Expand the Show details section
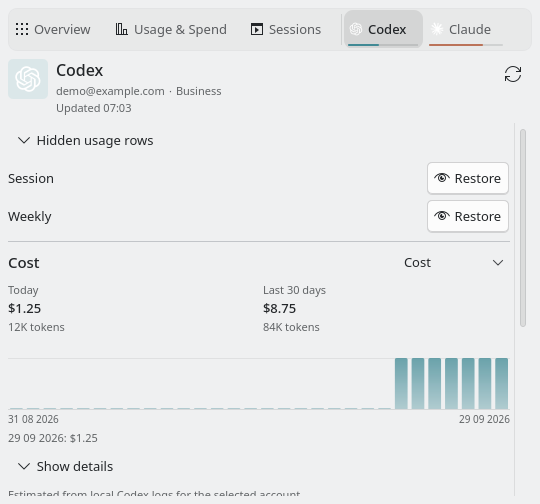Viewport: 540px width, 504px height. click(x=65, y=466)
